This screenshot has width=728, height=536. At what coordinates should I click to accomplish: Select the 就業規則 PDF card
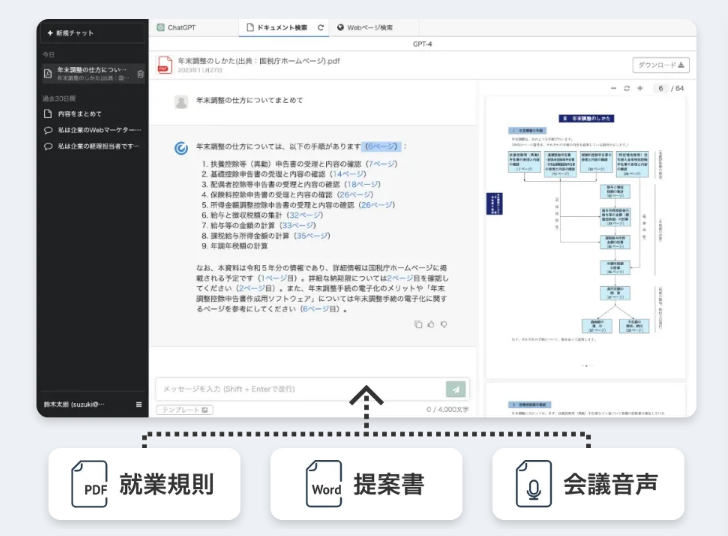pos(144,484)
